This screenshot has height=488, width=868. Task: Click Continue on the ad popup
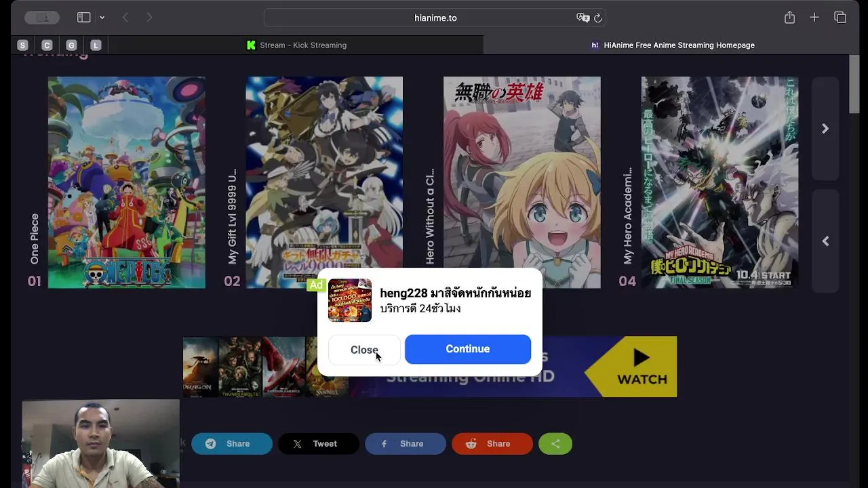tap(468, 349)
